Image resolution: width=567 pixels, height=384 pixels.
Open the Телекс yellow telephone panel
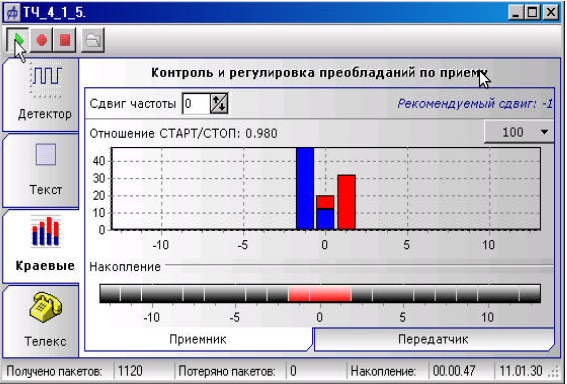click(x=41, y=321)
